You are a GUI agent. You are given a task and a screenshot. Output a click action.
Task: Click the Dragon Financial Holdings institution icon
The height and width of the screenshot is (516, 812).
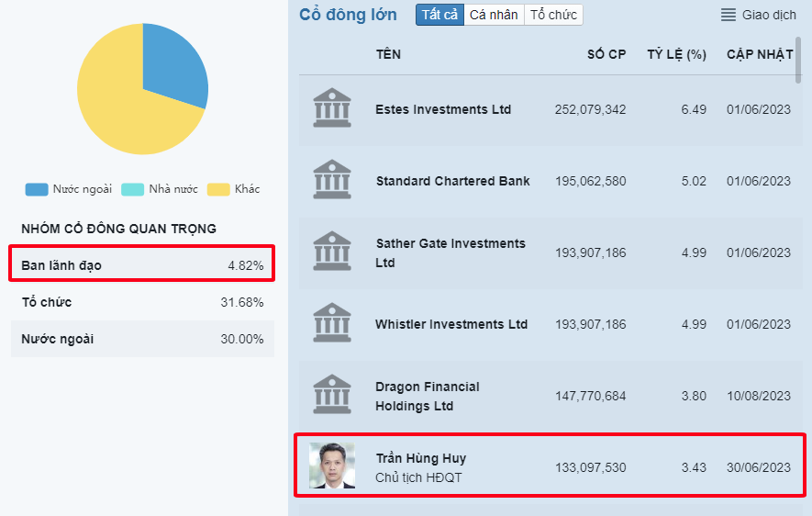(x=331, y=395)
